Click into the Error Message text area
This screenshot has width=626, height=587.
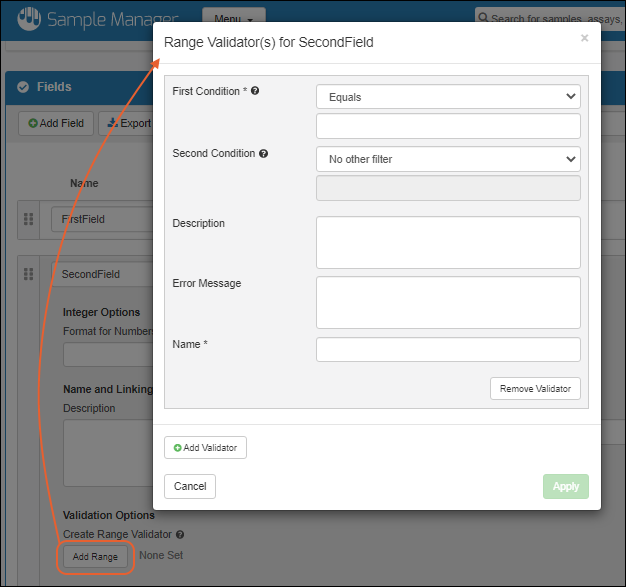[447, 302]
